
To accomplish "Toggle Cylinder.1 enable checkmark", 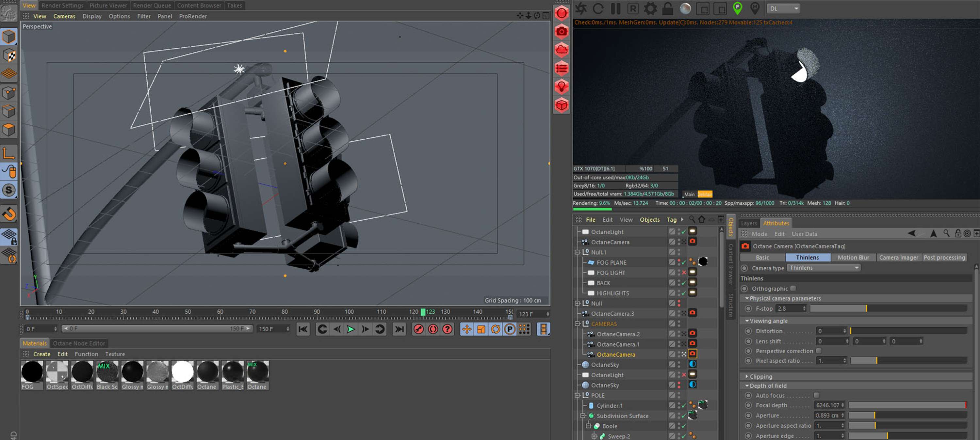I will pyautogui.click(x=684, y=405).
